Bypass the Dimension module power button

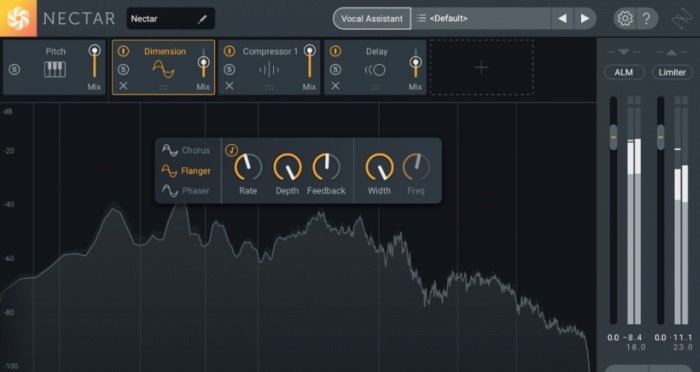[x=123, y=51]
